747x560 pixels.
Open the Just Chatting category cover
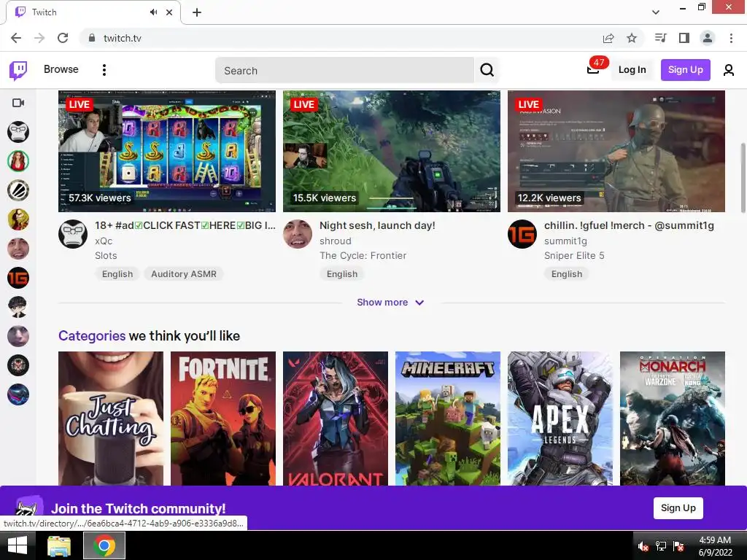(x=111, y=419)
